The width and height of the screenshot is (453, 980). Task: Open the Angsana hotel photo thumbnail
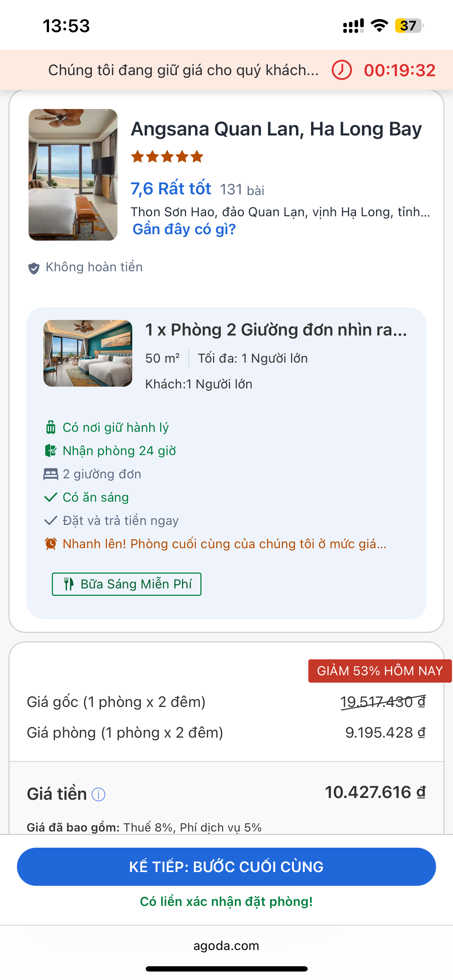pyautogui.click(x=73, y=175)
